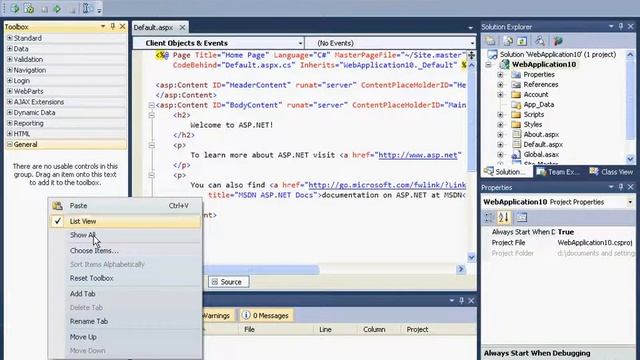Expand the Standard toolbox group
The width and height of the screenshot is (640, 360).
click(x=10, y=38)
